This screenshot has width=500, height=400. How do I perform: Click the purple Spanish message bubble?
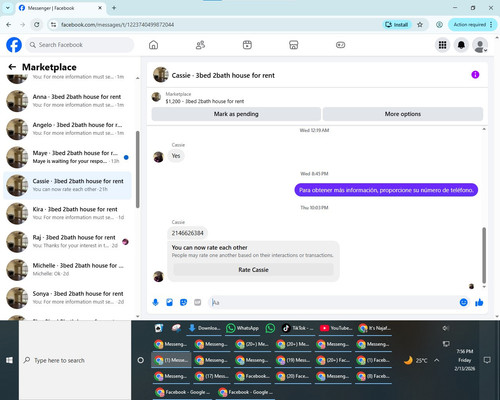[x=386, y=190]
